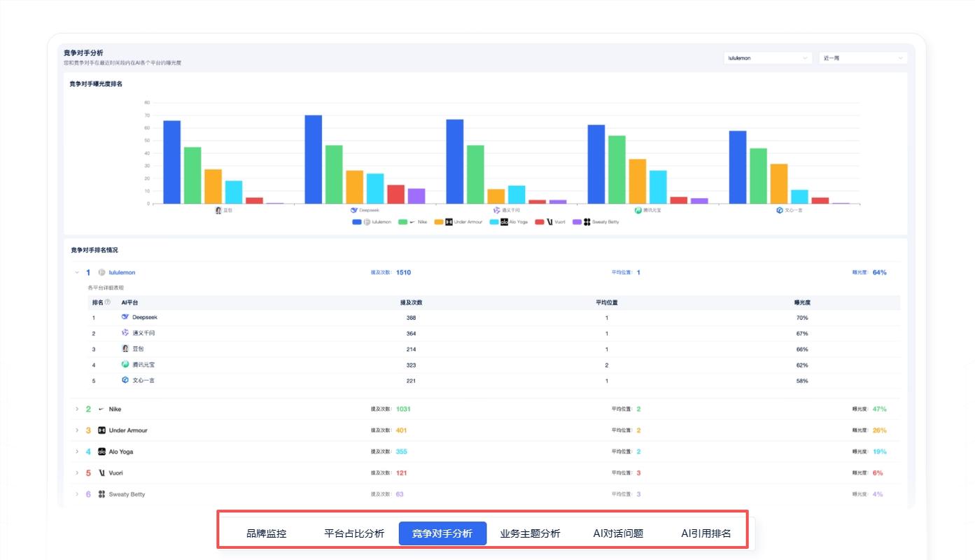Screen dimensions: 975x560
Task: Click the 58% exposure cell for 文心一言
Action: (802, 381)
